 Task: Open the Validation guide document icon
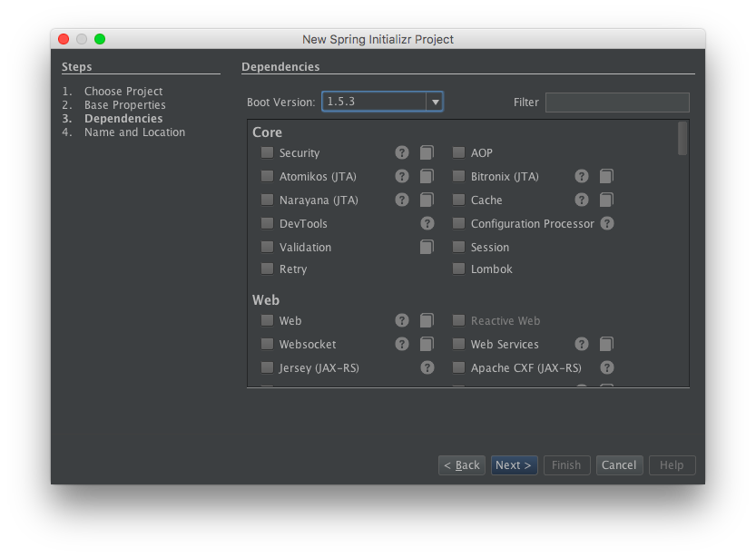coord(427,247)
